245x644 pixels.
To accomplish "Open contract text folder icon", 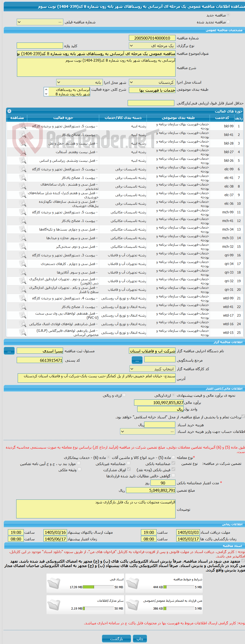I will coord(133,605).
